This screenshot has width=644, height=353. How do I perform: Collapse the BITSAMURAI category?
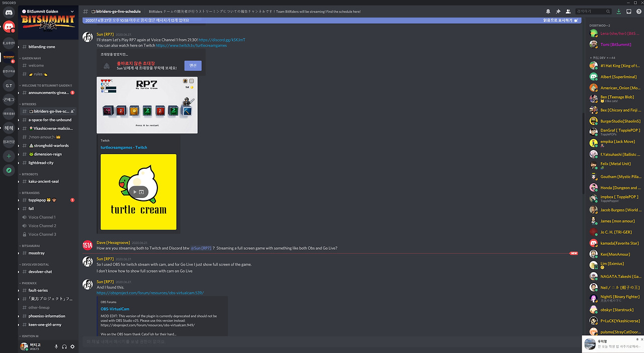click(x=30, y=246)
